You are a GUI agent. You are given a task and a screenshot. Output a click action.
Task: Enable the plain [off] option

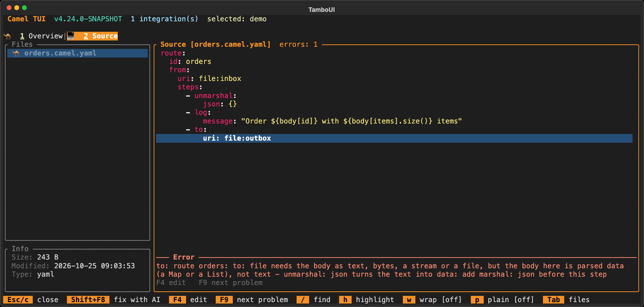click(x=502, y=300)
